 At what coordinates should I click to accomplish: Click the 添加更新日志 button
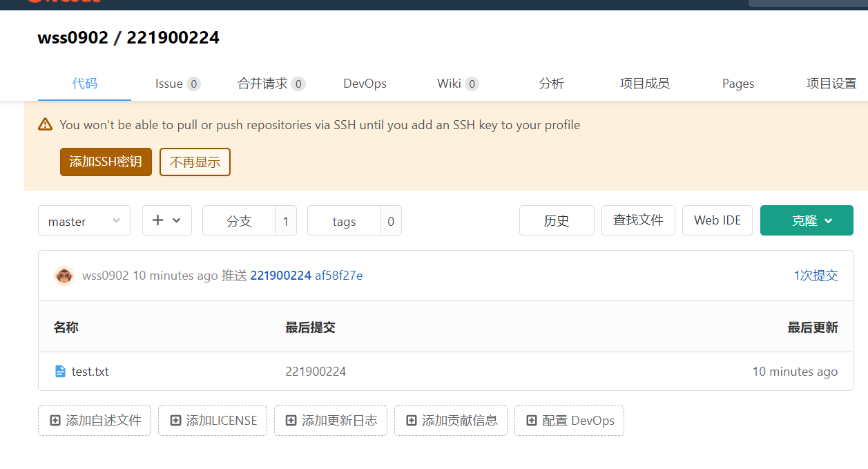tap(331, 421)
